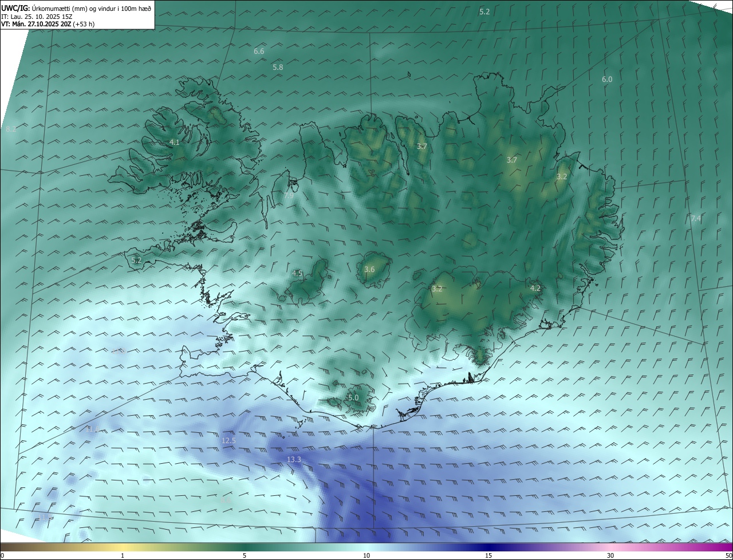Click the 5.0 value over Mýrdalsjökull
The width and height of the screenshot is (733, 560).
[353, 397]
